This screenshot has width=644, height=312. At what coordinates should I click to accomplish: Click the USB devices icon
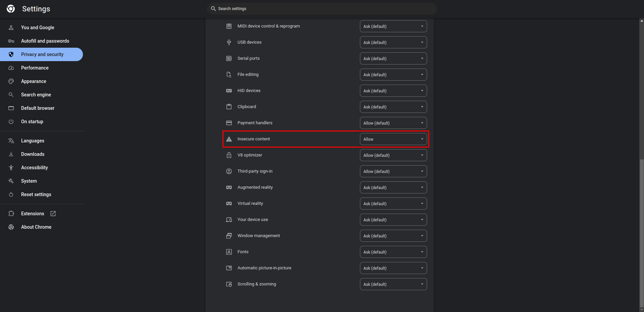(229, 42)
